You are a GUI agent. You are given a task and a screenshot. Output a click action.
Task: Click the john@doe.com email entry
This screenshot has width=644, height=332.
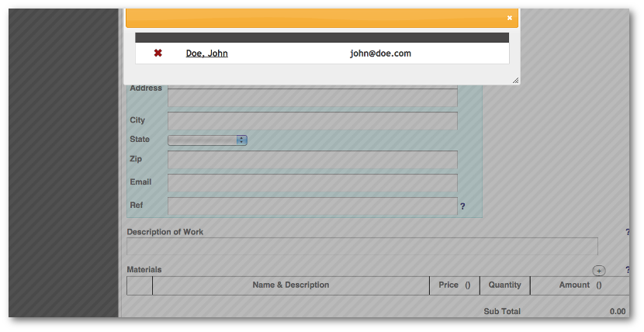(x=380, y=54)
